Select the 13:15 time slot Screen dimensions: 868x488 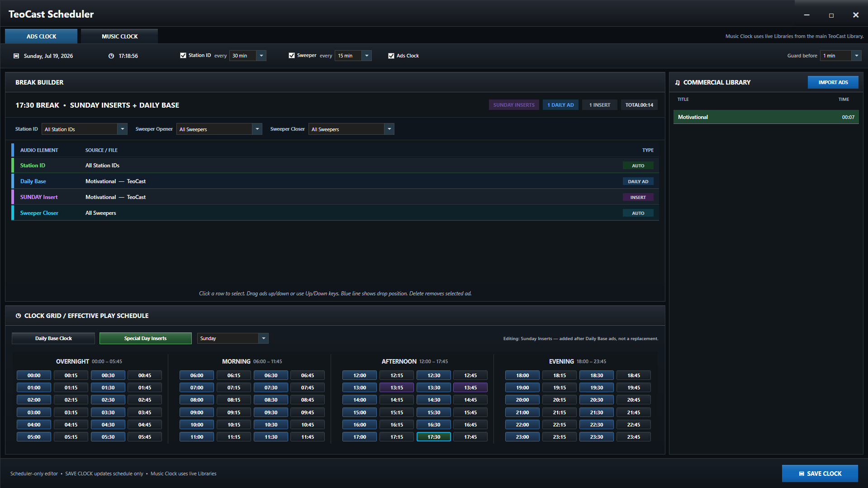[x=396, y=388]
